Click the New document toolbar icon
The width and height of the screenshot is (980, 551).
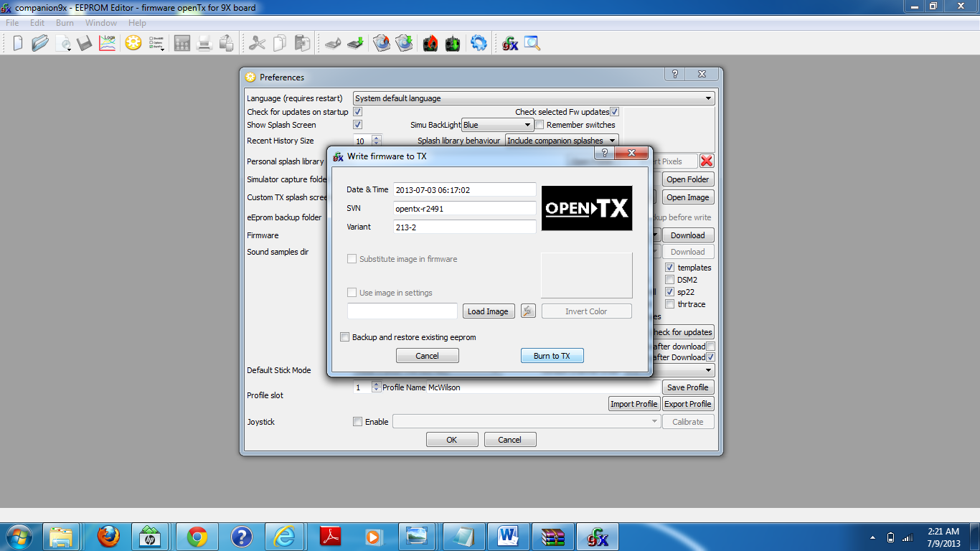tap(17, 43)
